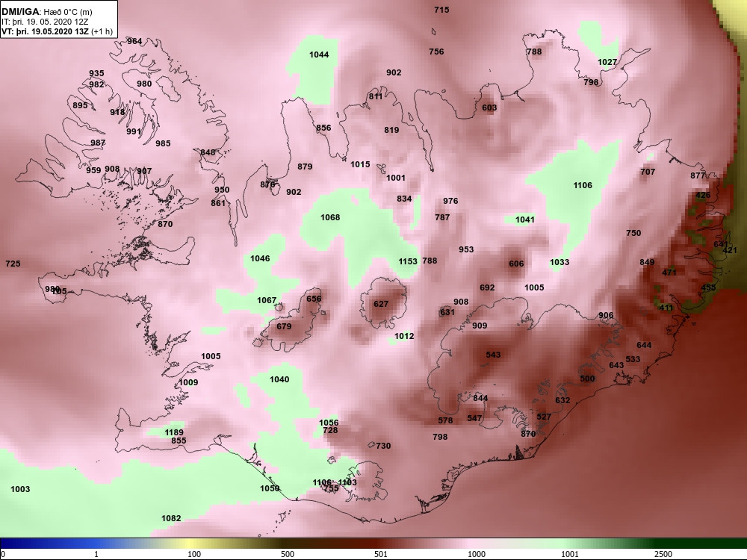Select the map value 907
747x560 pixels.
click(144, 171)
